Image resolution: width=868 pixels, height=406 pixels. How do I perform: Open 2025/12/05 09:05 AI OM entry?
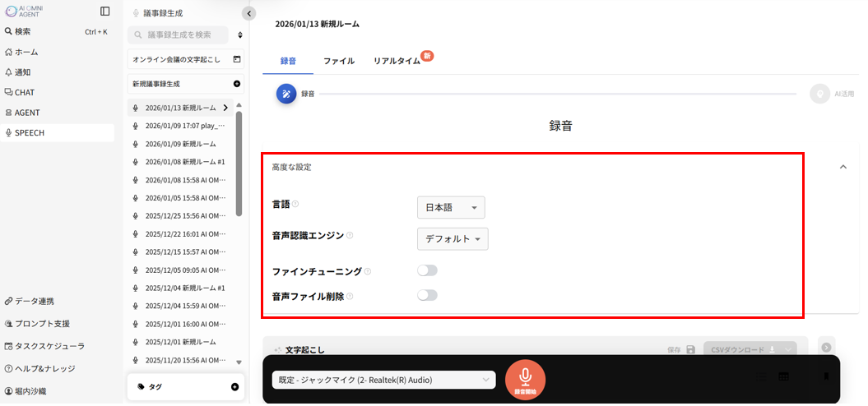click(x=180, y=270)
